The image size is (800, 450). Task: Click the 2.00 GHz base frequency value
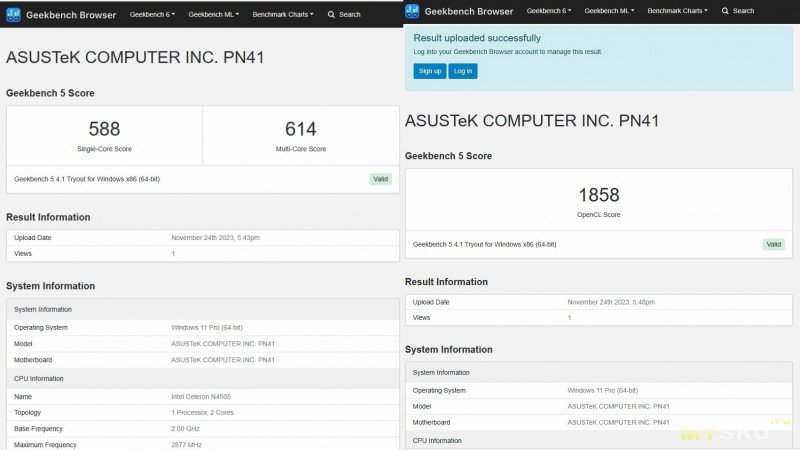185,429
